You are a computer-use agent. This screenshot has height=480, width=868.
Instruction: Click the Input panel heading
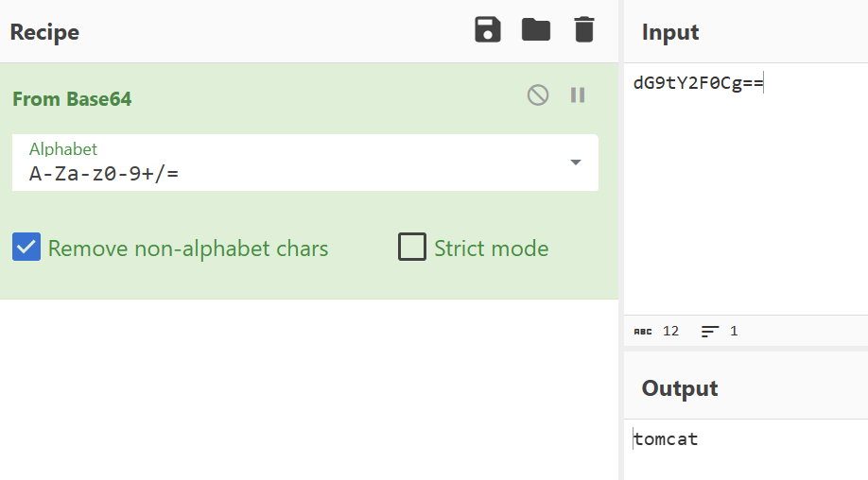point(670,32)
